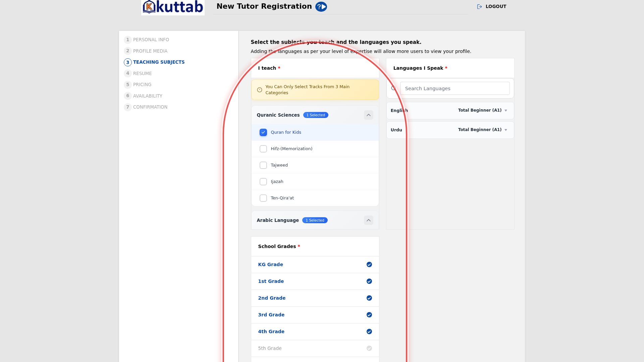The height and width of the screenshot is (362, 644).
Task: Click the Arabic Language '1 Selected' badge
Action: click(315, 220)
